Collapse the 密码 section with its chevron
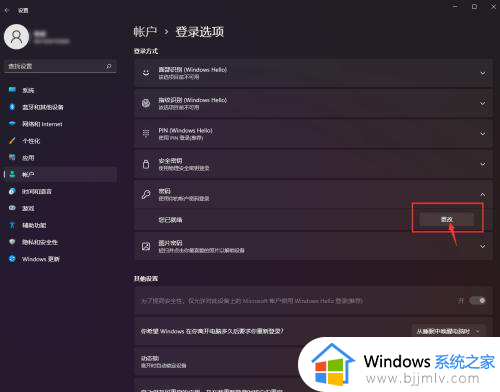 pyautogui.click(x=482, y=194)
